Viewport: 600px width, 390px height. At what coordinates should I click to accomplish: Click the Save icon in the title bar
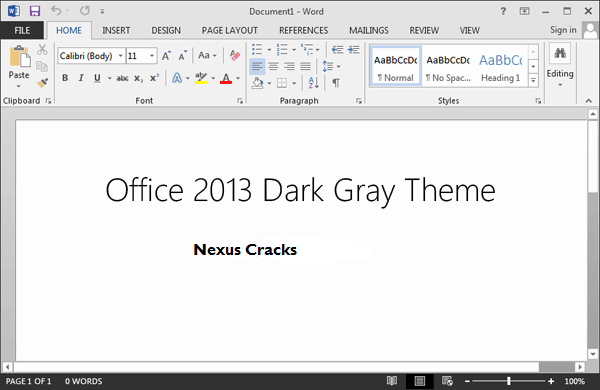(35, 11)
